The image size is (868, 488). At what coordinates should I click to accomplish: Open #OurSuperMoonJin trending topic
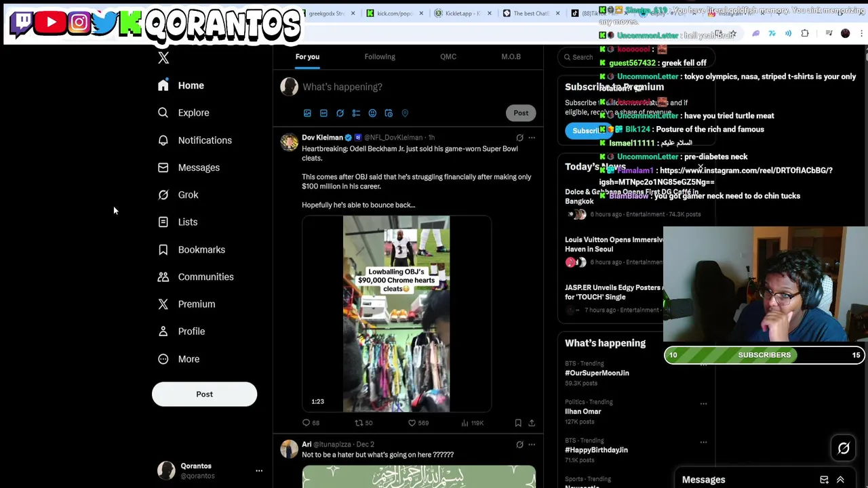coord(597,373)
